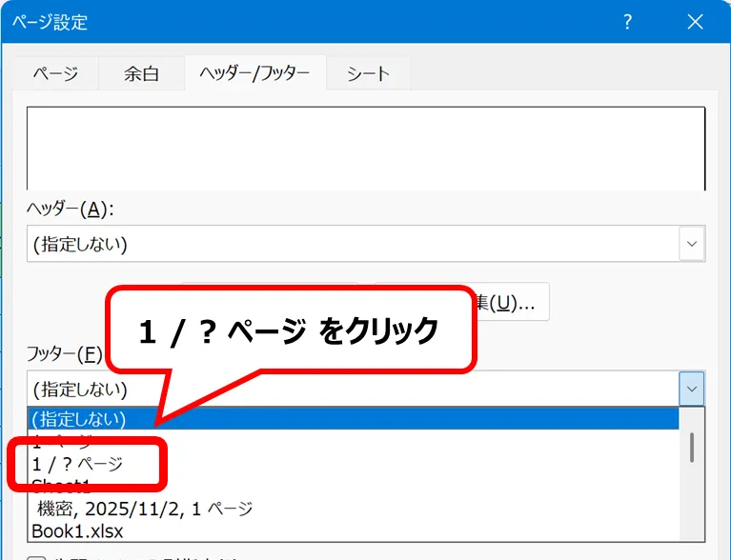The width and height of the screenshot is (731, 560).
Task: Select the ヘッダー/フッター tab
Action: 254,73
